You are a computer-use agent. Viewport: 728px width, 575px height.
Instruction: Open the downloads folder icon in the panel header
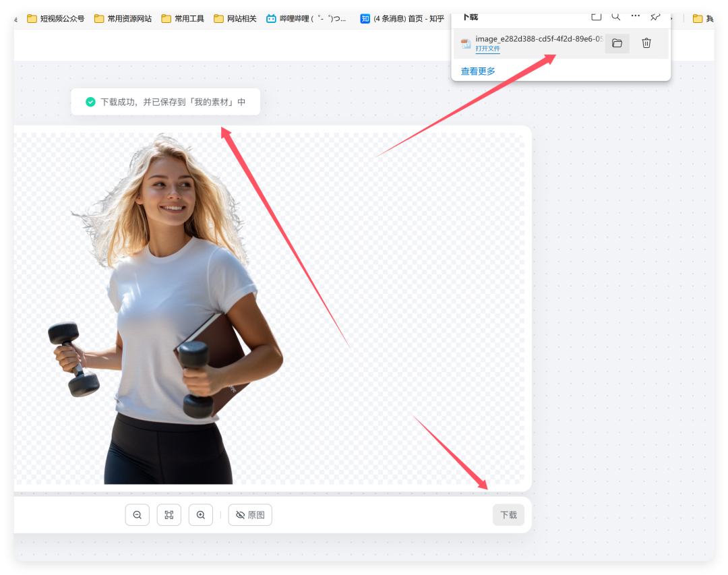click(596, 17)
